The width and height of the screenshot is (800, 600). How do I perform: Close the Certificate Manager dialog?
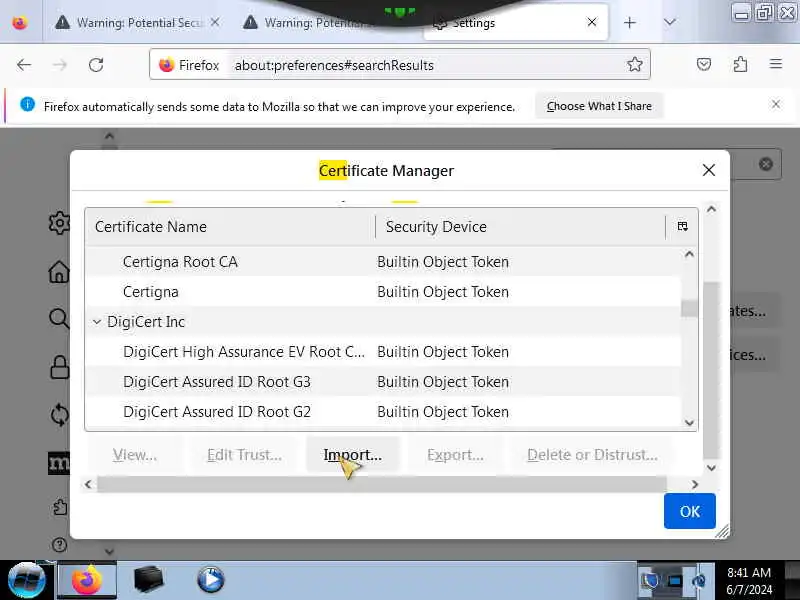tap(708, 170)
